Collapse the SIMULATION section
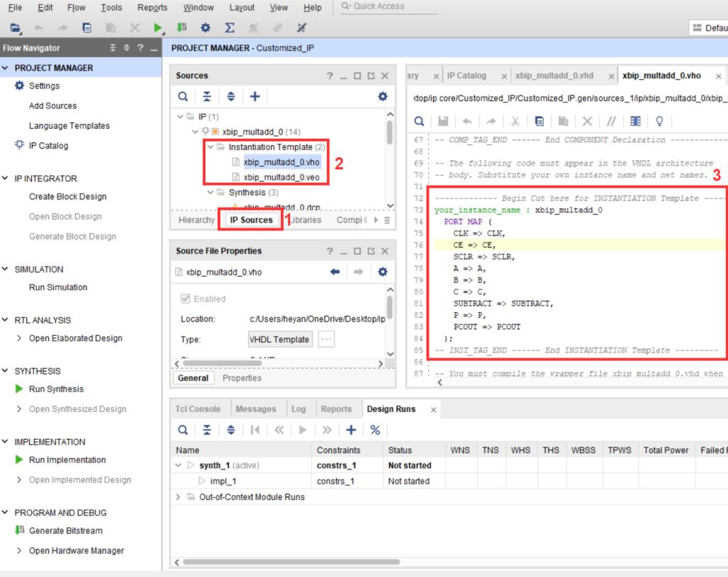 [5, 270]
